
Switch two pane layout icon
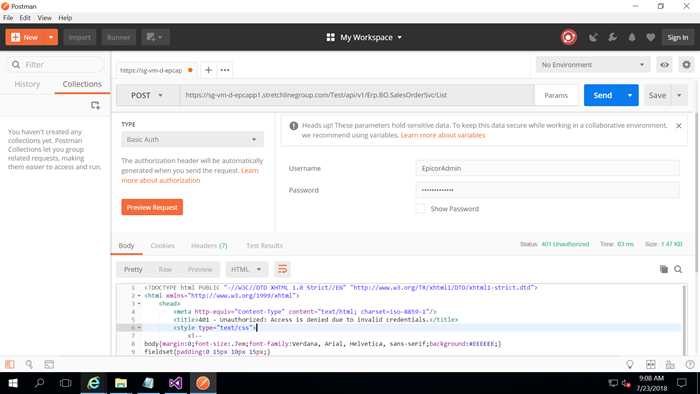(650, 364)
